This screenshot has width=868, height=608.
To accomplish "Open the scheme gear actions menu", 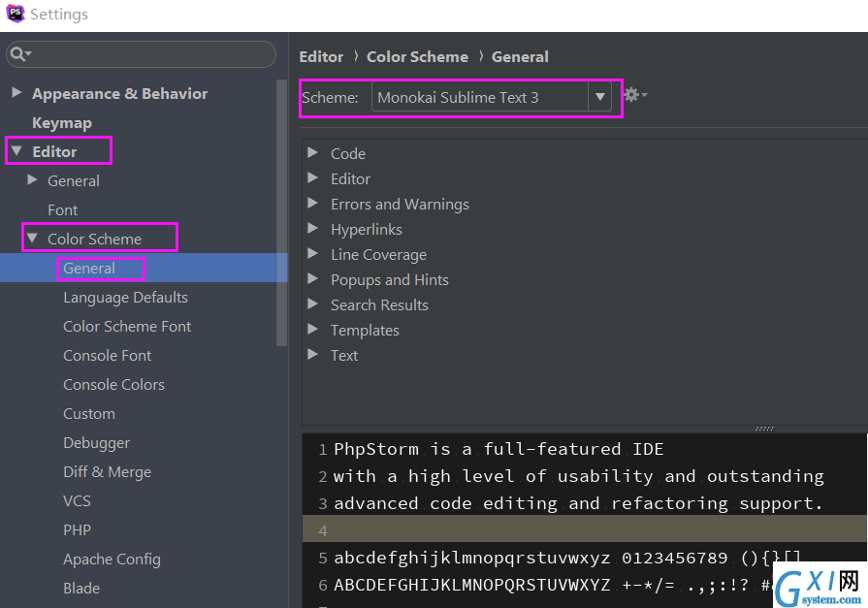I will point(634,95).
